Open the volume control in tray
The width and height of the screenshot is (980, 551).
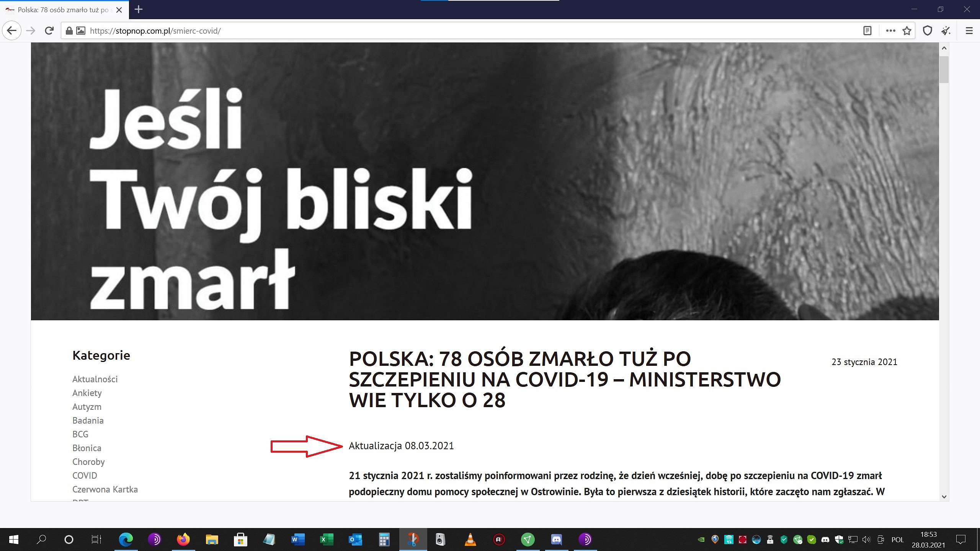[866, 540]
